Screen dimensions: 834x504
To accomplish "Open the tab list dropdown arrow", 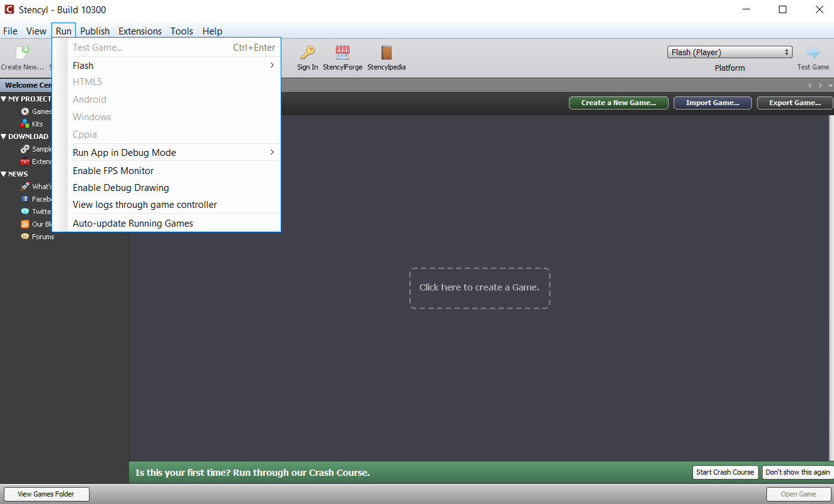I will point(830,85).
